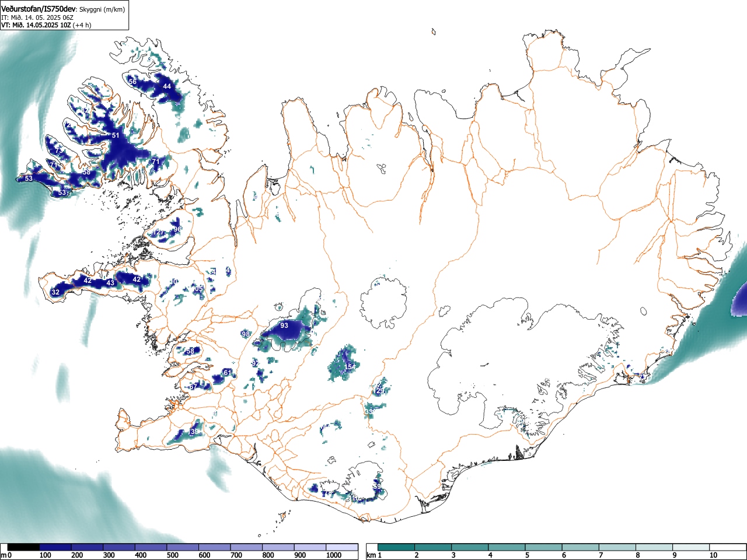Click the visibility value '98' on the map
This screenshot has width=747, height=560.
pyautogui.click(x=246, y=334)
